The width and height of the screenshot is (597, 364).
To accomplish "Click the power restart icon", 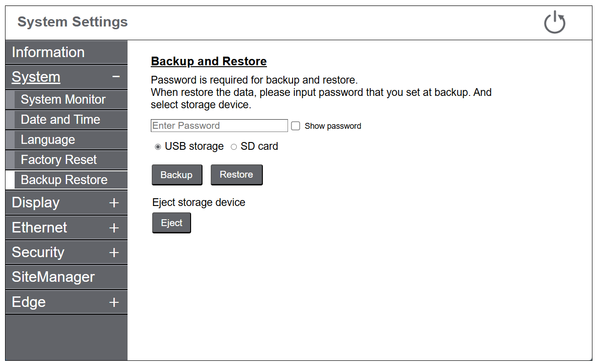I will (x=554, y=22).
